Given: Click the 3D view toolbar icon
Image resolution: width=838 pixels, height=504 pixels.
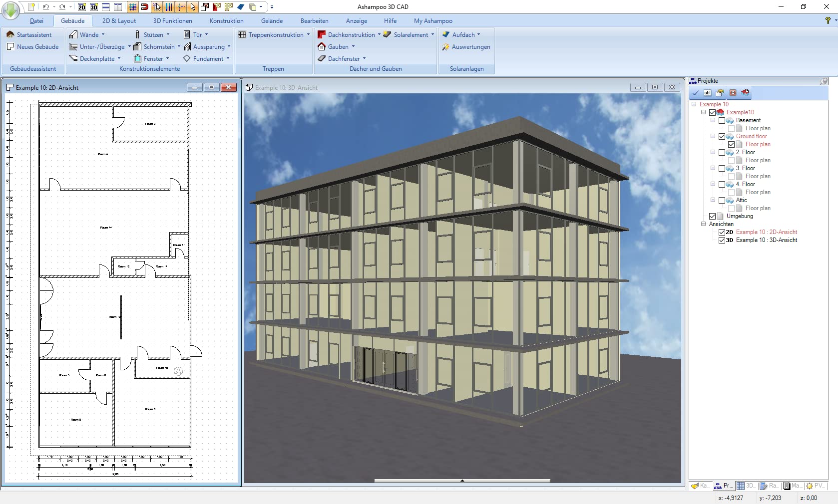Looking at the screenshot, I should [94, 7].
